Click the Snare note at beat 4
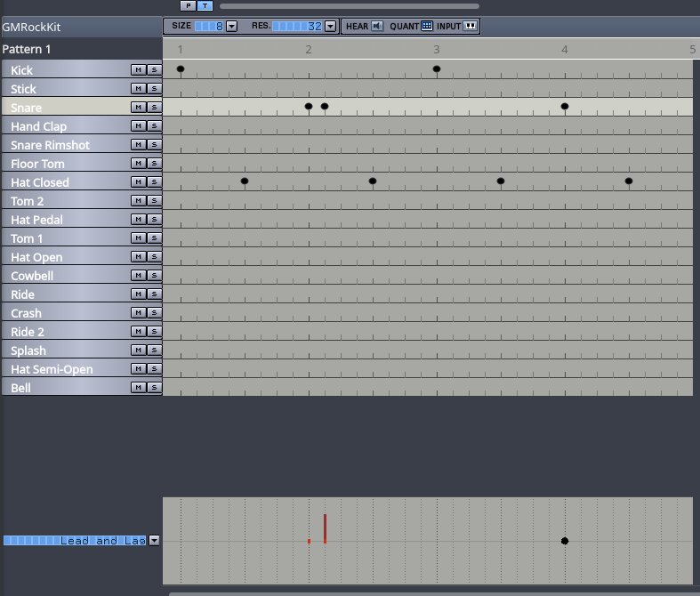Viewport: 700px width, 596px height. tap(565, 106)
